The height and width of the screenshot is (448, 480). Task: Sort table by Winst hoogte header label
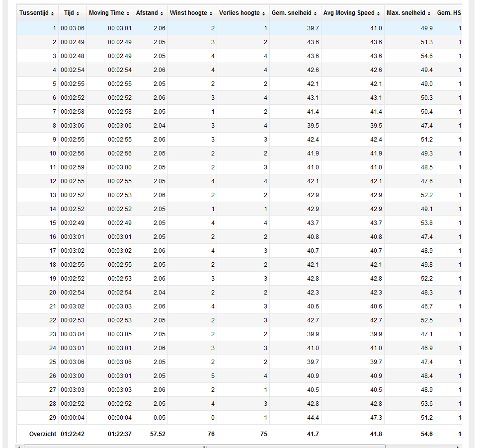[189, 13]
